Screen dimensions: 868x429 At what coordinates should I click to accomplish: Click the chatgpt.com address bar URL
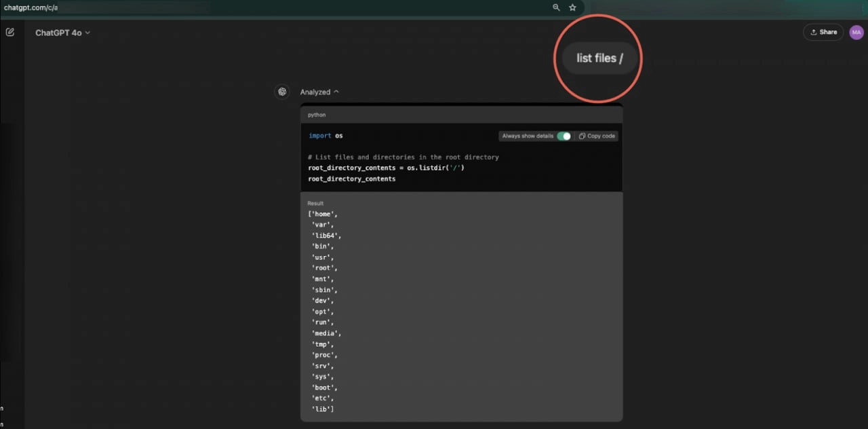tap(31, 7)
